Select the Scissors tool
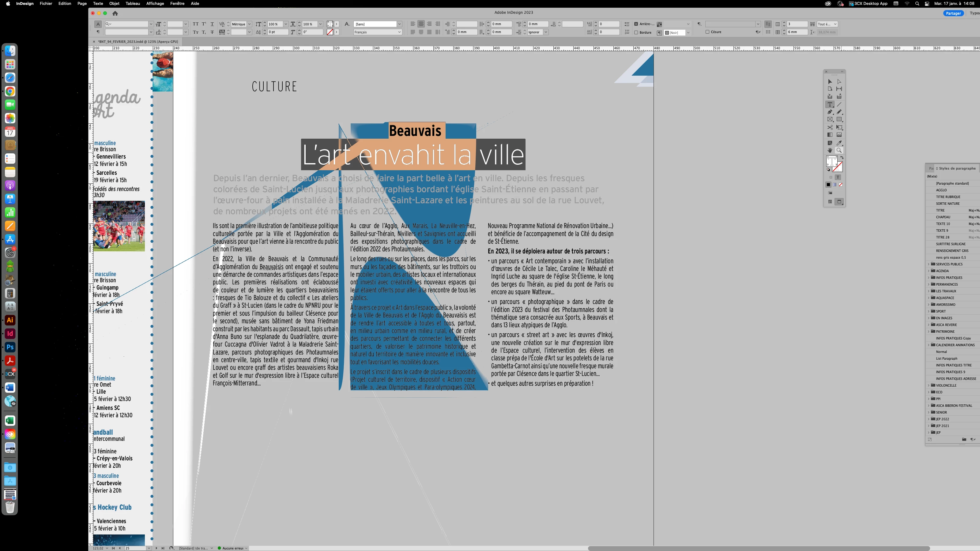Screen dimensions: 980x551 point(830,127)
